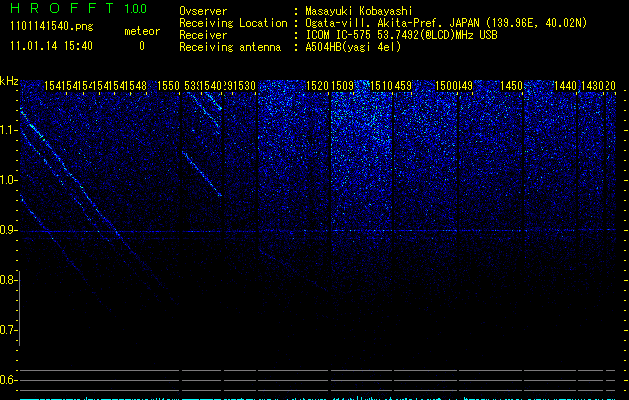The image size is (629, 400).
Task: Click the 1.0 kHz axis label
Action: pyautogui.click(x=8, y=181)
